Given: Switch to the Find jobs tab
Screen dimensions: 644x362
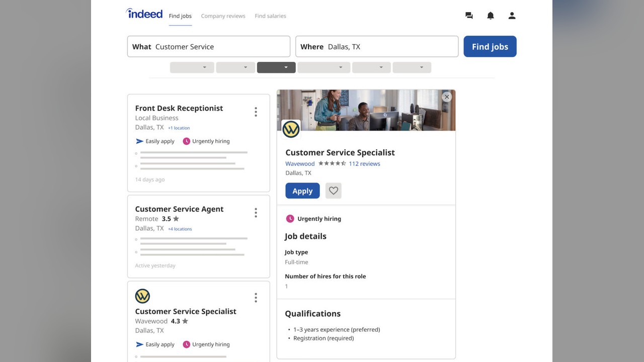Looking at the screenshot, I should [x=180, y=16].
